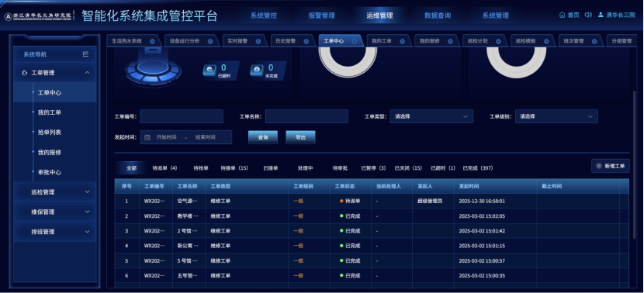Focus the 工单名称 input field

(x=306, y=116)
